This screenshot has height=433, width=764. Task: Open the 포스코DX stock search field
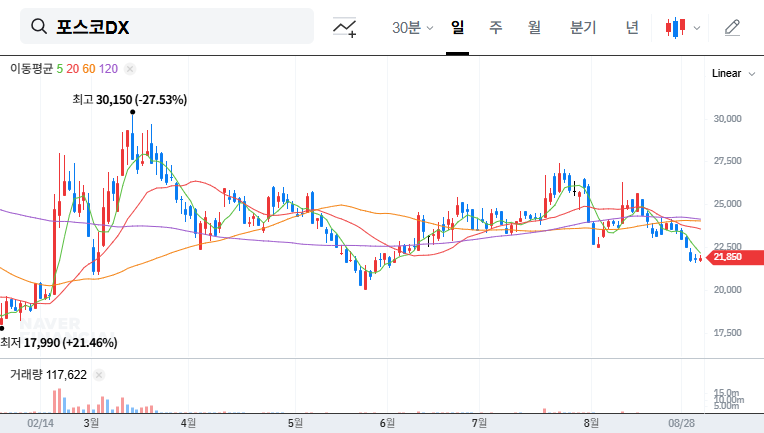click(x=167, y=26)
